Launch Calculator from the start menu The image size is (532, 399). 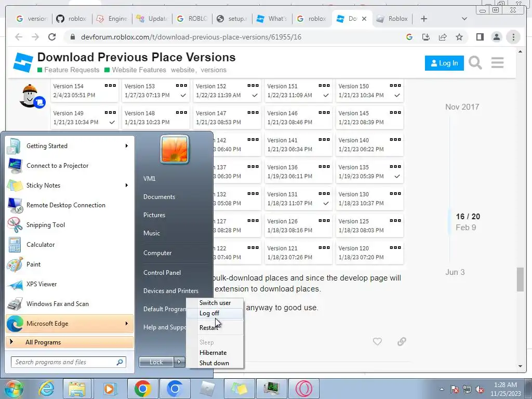tap(70, 244)
